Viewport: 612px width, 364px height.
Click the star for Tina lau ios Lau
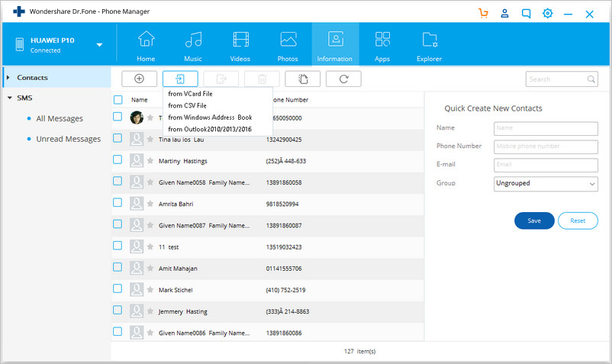(150, 140)
